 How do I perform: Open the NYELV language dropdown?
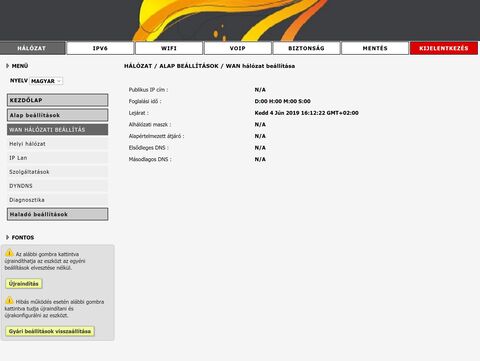(46, 81)
